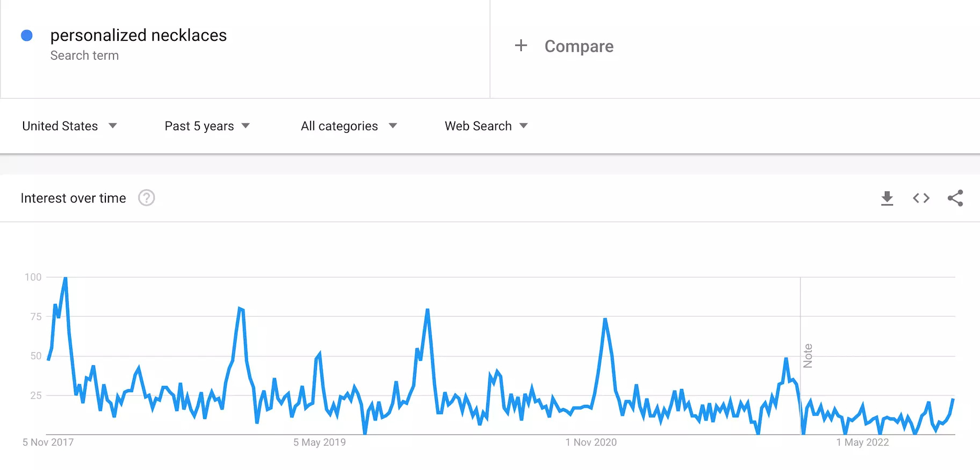Click the 5 May 2019 axis label

pos(320,443)
